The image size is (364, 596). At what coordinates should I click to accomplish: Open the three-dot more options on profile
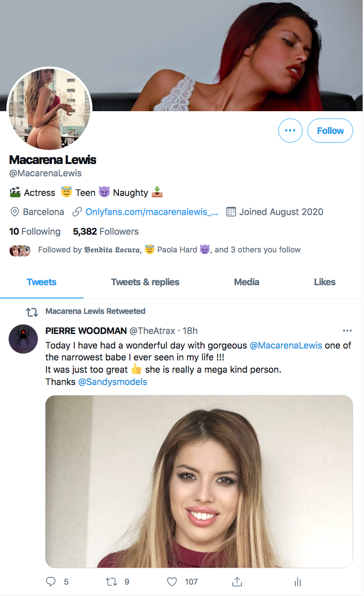(290, 131)
